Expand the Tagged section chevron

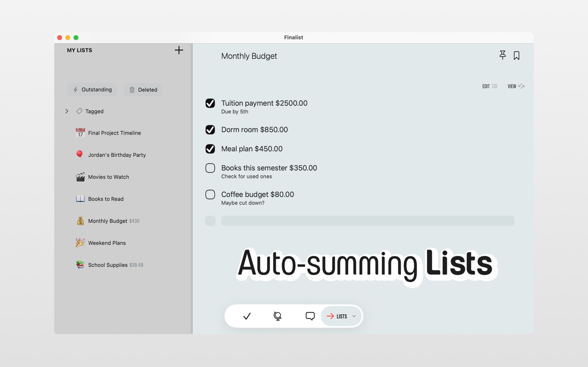67,111
